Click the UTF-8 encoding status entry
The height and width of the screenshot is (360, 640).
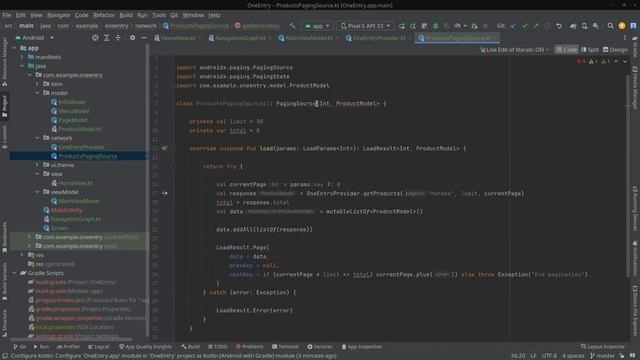[x=549, y=356]
